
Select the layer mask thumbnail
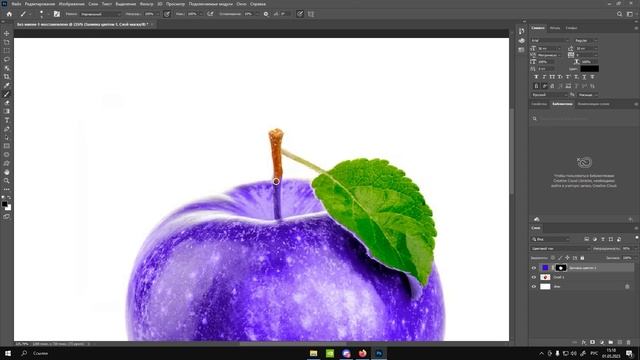click(x=561, y=268)
